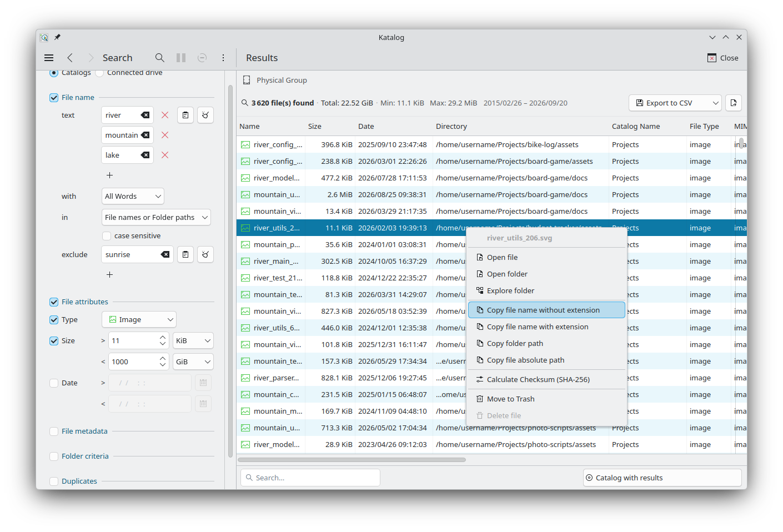Add another exclude word with plus icon
Viewport: 783px width, 532px height.
coord(110,274)
